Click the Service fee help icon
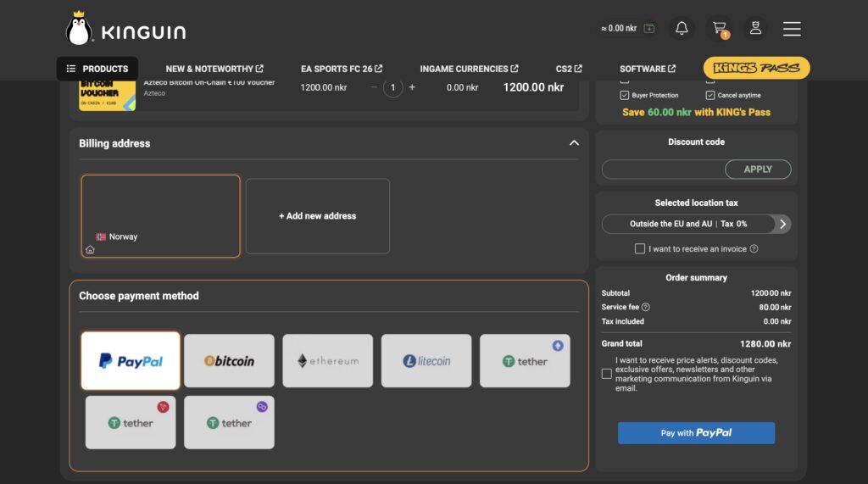This screenshot has height=484, width=868. (646, 308)
